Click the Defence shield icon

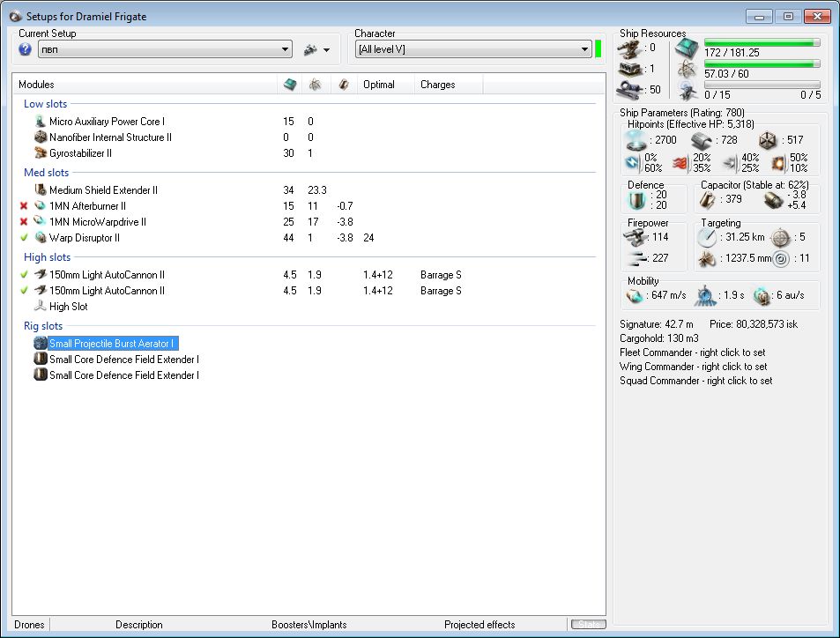pos(636,200)
